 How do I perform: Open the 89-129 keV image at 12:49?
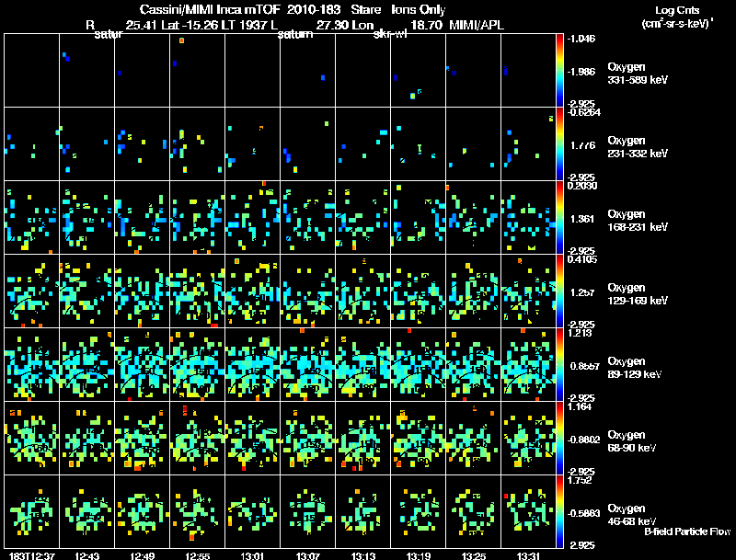[x=143, y=364]
